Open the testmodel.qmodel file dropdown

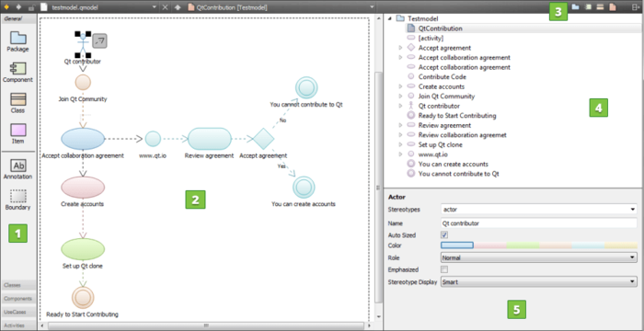(154, 7)
